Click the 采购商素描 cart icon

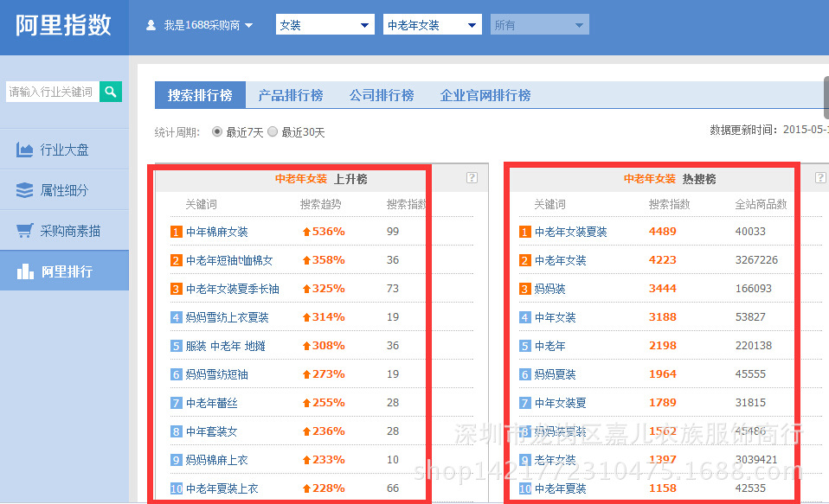click(x=24, y=231)
